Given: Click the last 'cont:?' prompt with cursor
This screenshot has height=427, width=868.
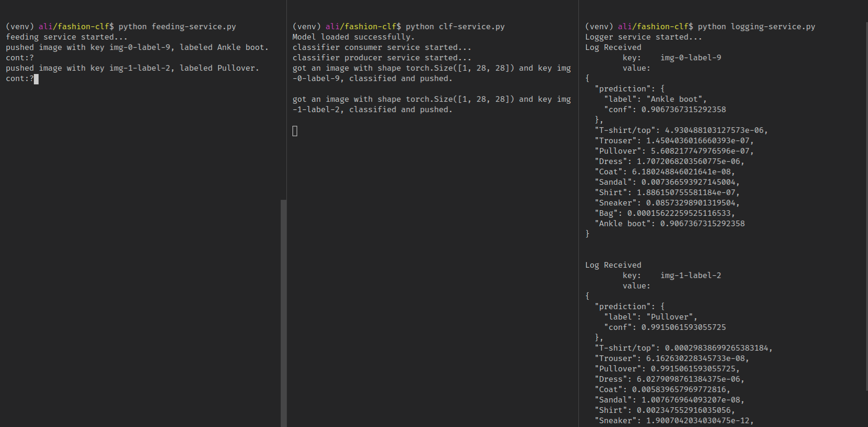Looking at the screenshot, I should 22,79.
